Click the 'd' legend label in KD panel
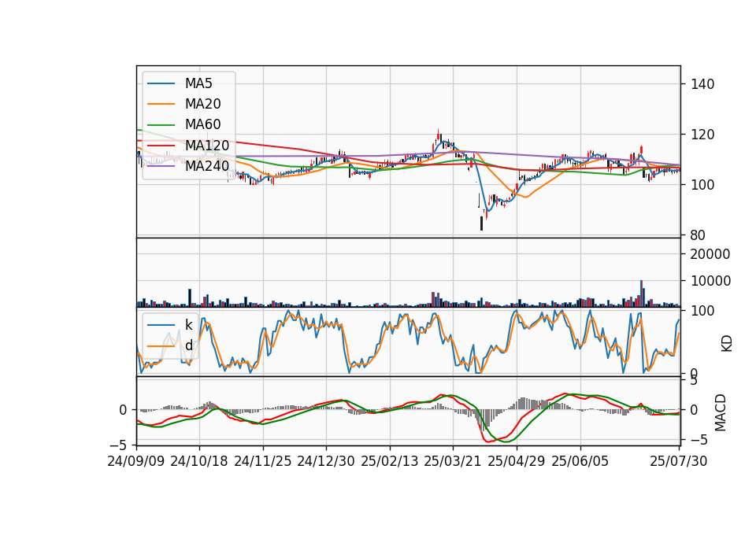Screen dimensions: 756x543 click(188, 345)
